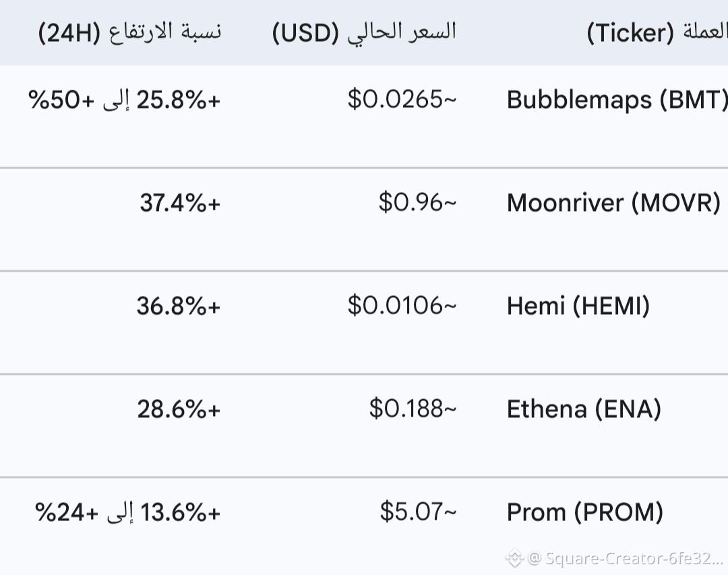Screen dimensions: 728x575
Task: Click the 36.8%+ change value
Action: (178, 306)
